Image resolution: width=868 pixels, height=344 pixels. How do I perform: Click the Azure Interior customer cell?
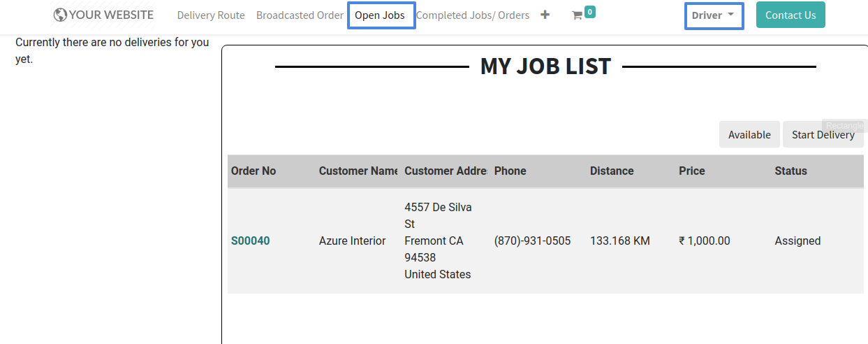coord(352,241)
